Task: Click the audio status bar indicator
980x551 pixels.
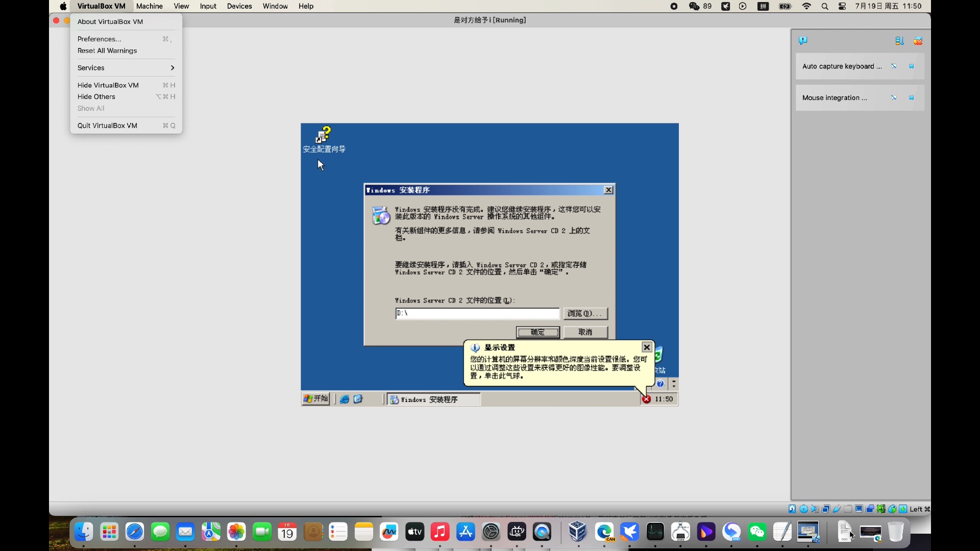Action: pos(815,509)
